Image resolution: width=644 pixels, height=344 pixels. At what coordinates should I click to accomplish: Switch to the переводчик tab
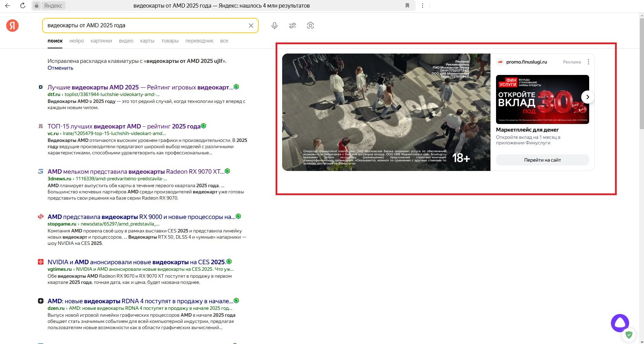[x=199, y=41]
